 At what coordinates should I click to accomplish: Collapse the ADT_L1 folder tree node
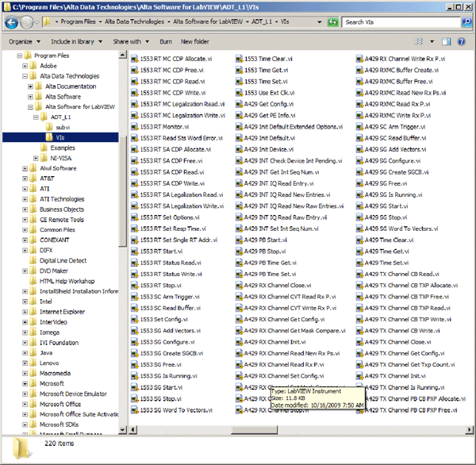tap(36, 117)
